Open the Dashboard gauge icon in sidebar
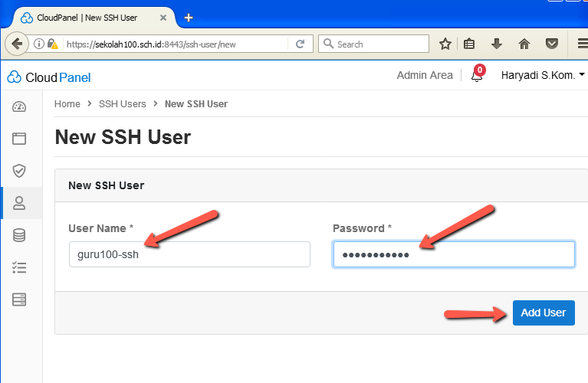This screenshot has width=588, height=383. tap(19, 106)
